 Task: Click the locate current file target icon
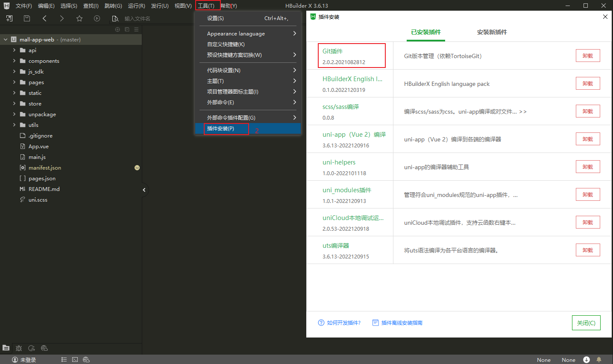(x=117, y=29)
